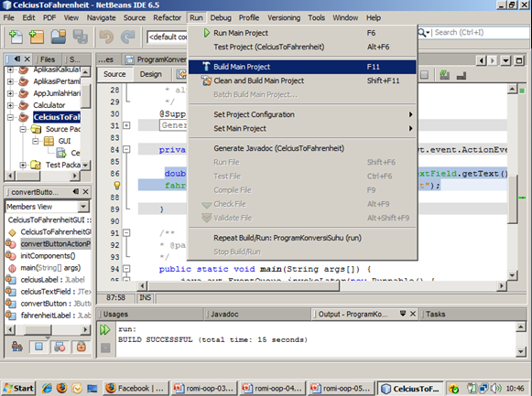Image resolution: width=532 pixels, height=396 pixels.
Task: Expand the AppJumlahHari project node
Action: click(x=10, y=93)
